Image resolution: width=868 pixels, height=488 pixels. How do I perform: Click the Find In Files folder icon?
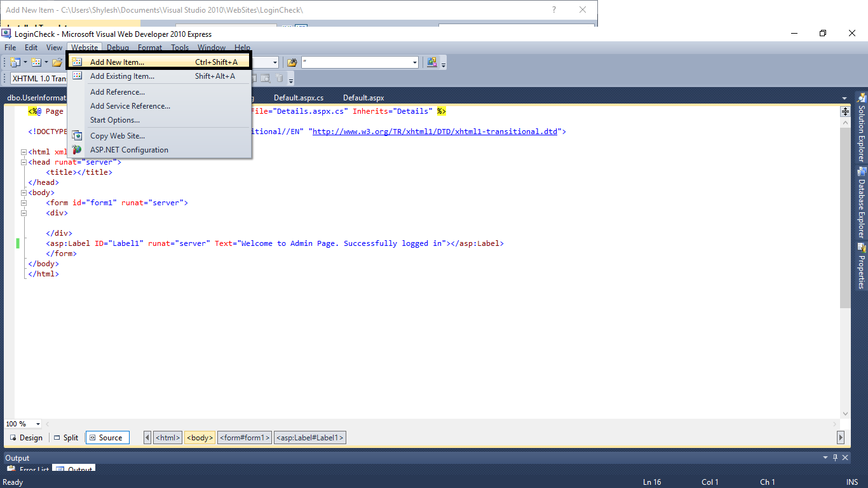pos(292,62)
